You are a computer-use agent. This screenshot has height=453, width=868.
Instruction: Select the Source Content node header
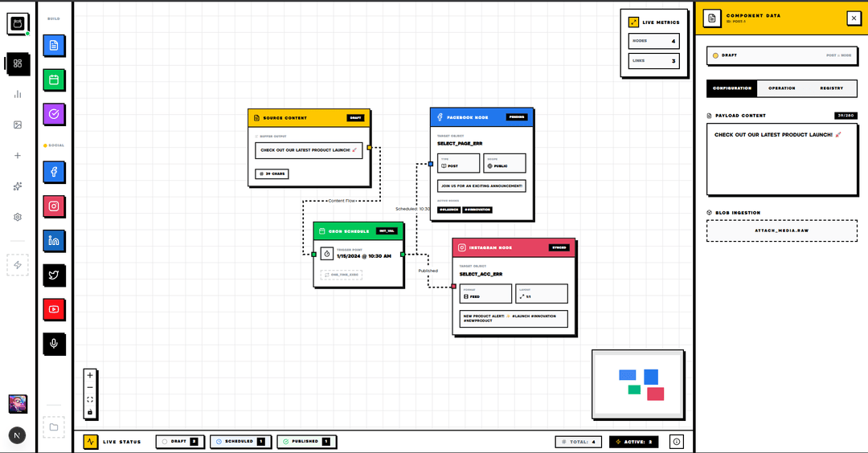coord(309,118)
